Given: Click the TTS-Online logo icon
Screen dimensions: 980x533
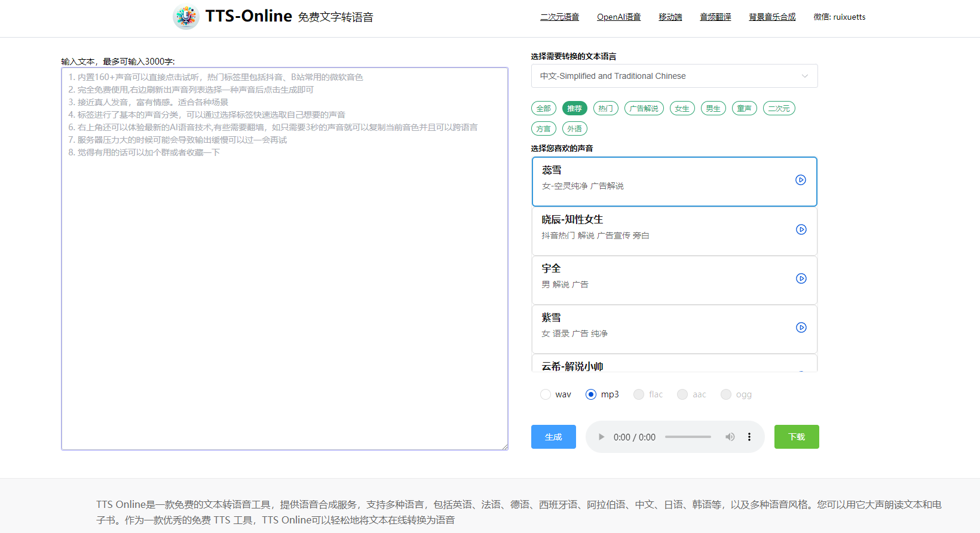Looking at the screenshot, I should coord(186,17).
